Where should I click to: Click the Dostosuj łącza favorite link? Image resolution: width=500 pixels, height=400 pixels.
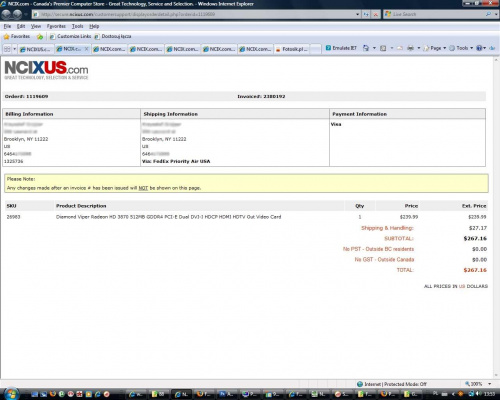coord(113,36)
